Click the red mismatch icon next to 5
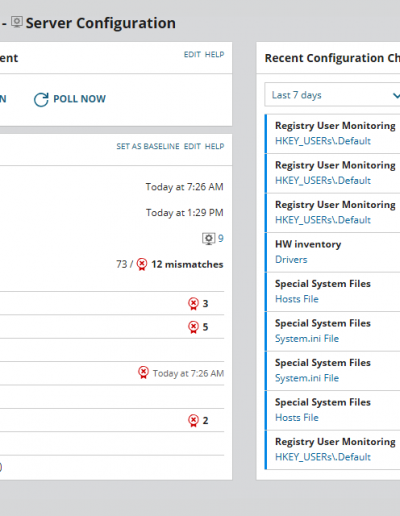The width and height of the screenshot is (400, 516). pos(193,327)
